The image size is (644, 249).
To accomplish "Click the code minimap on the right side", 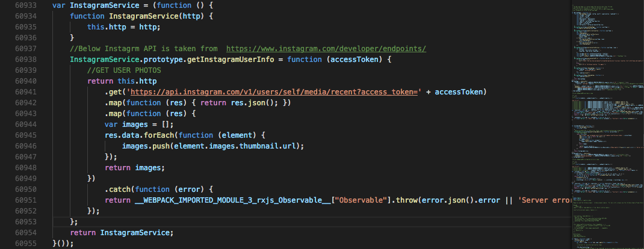I will [607, 124].
